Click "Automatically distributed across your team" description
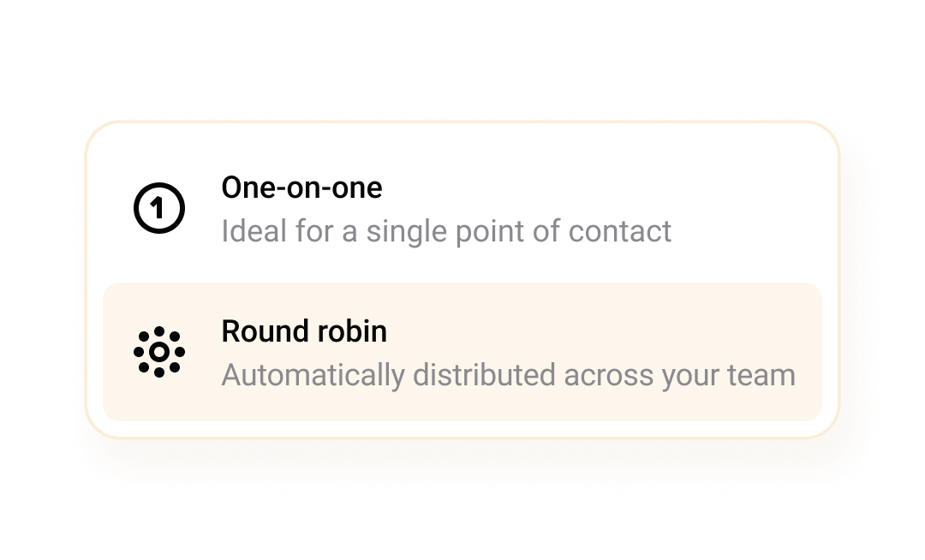The height and width of the screenshot is (560, 925). [508, 375]
